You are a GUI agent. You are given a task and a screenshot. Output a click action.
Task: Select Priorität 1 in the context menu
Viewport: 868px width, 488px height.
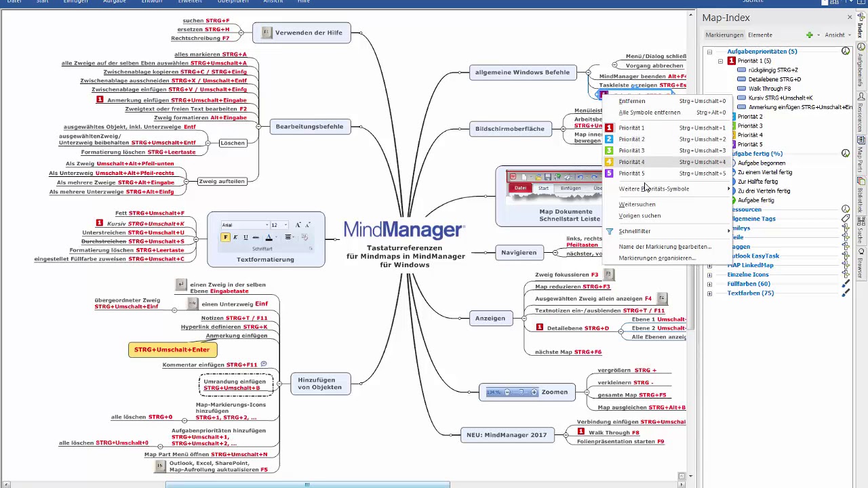click(x=667, y=127)
